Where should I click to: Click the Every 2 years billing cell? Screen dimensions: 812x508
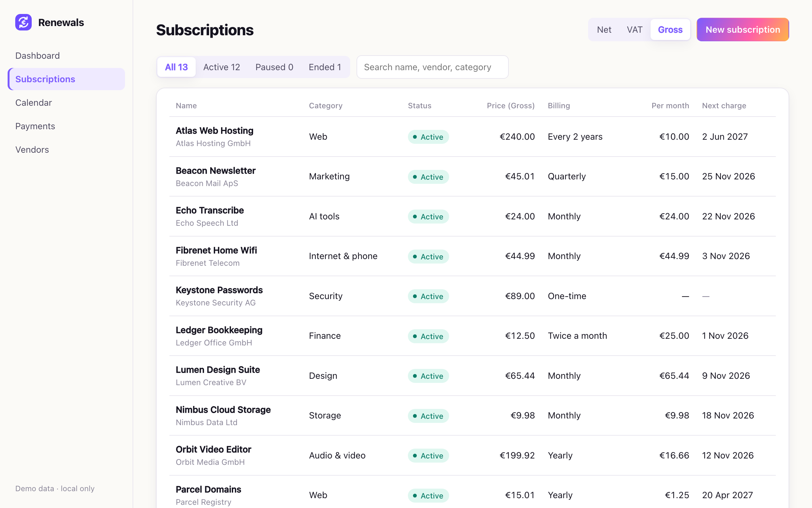point(575,137)
